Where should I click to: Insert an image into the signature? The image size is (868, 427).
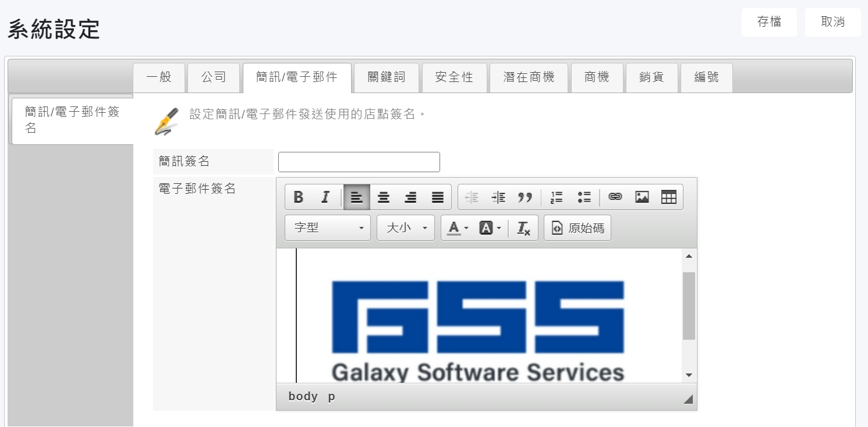642,197
